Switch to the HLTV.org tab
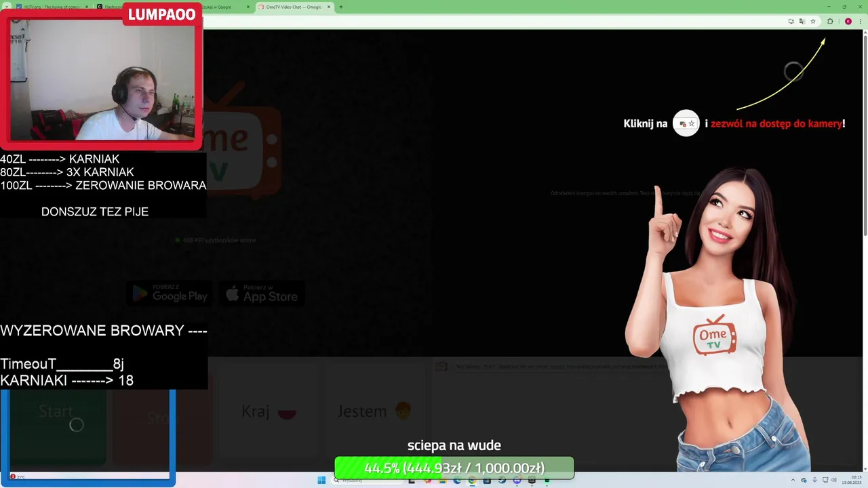Viewport: 868px width, 488px height. click(52, 7)
